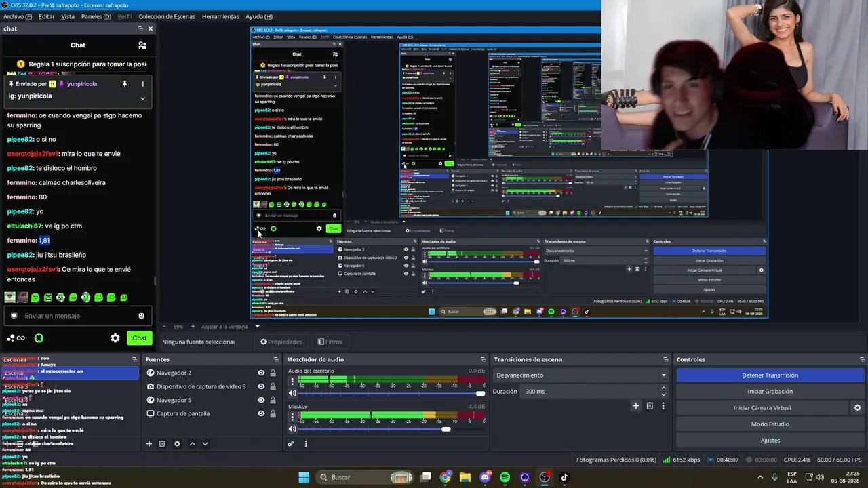
Task: Open the Herramientas menu
Action: coord(220,16)
